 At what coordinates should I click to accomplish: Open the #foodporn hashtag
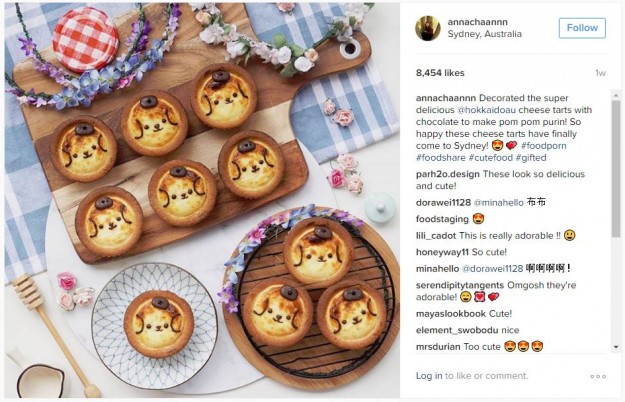tap(546, 144)
